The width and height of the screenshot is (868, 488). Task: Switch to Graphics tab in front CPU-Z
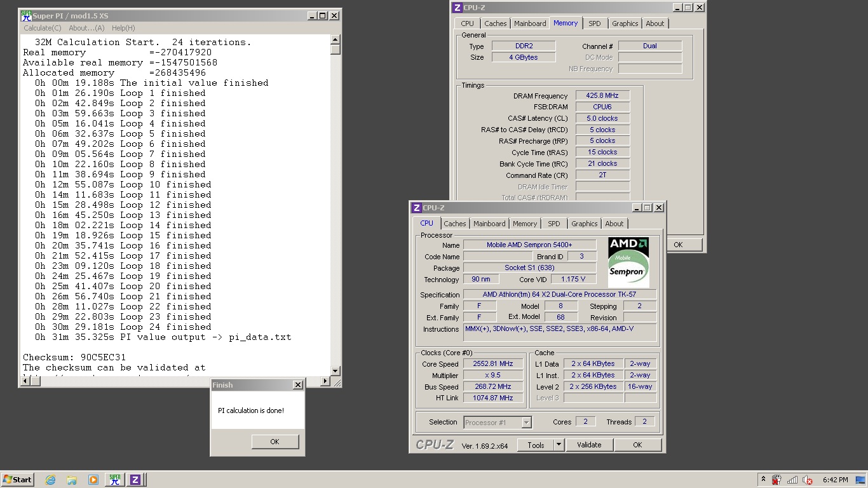(585, 224)
